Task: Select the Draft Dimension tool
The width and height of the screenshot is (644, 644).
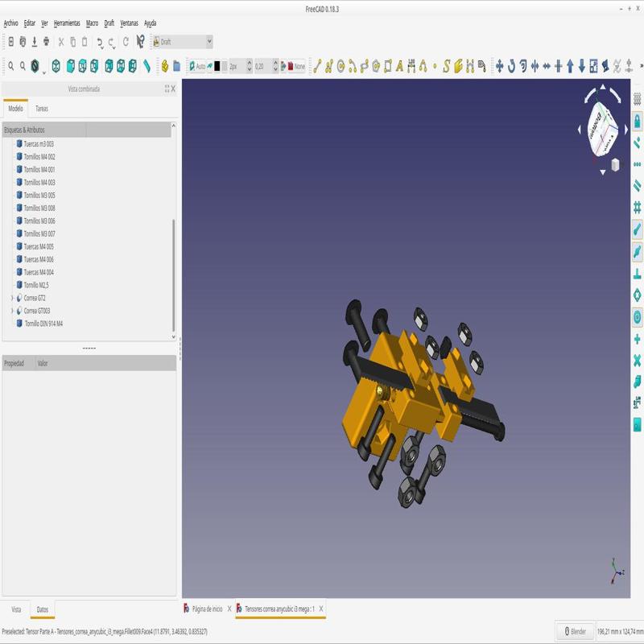Action: pyautogui.click(x=411, y=66)
